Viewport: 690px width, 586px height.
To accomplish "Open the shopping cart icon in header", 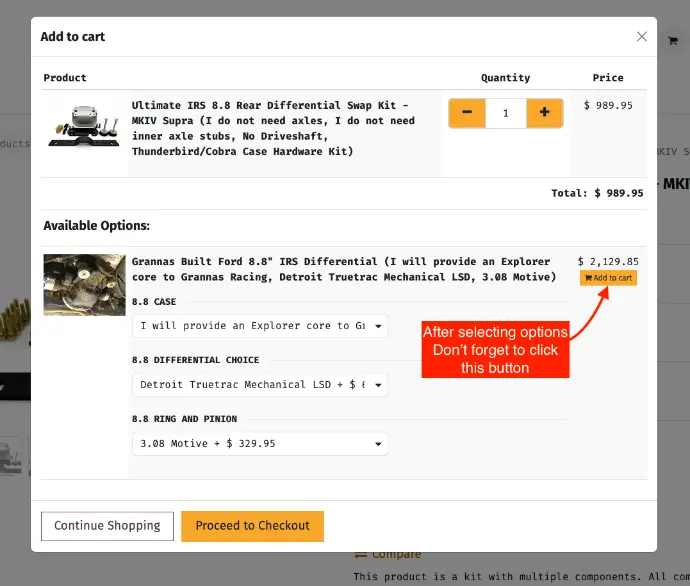I will [672, 40].
